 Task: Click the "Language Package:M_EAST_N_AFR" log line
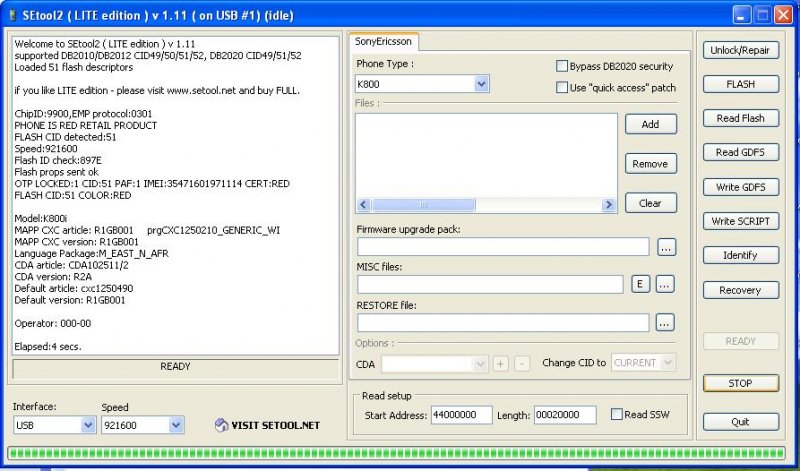tap(91, 253)
